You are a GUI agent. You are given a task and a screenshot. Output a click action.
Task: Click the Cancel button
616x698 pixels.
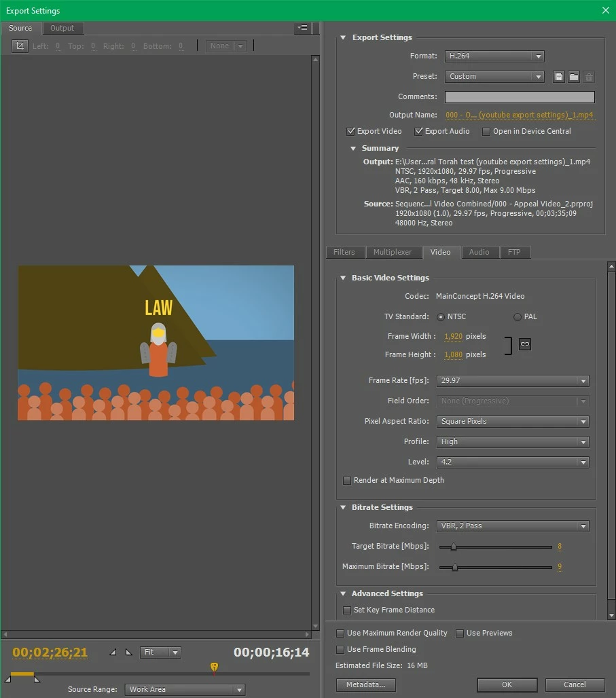575,684
